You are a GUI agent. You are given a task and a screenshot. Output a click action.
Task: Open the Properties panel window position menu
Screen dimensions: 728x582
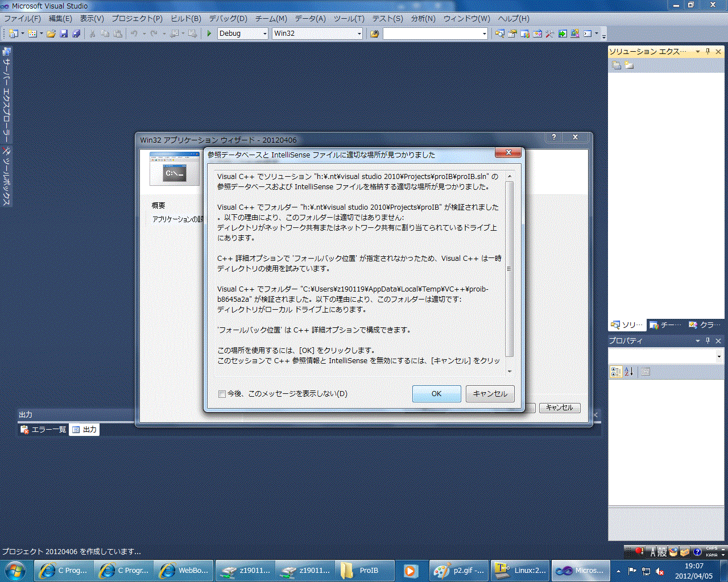tap(698, 340)
